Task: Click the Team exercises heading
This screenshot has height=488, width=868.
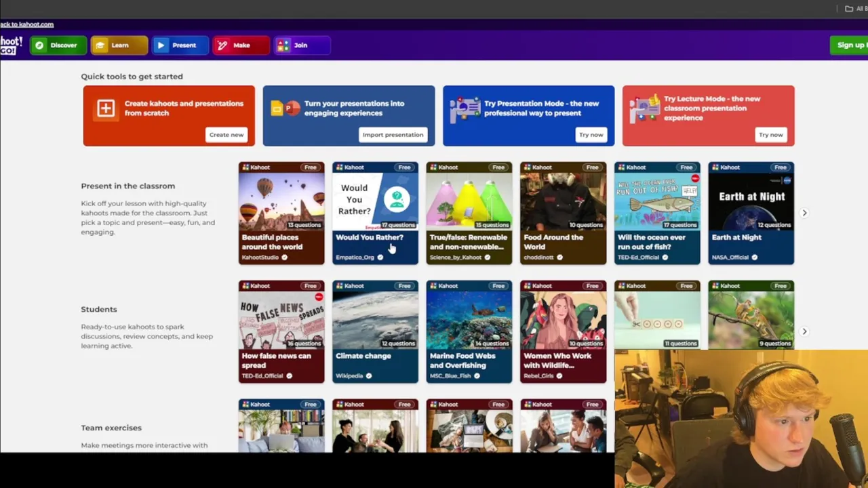Action: 111,428
